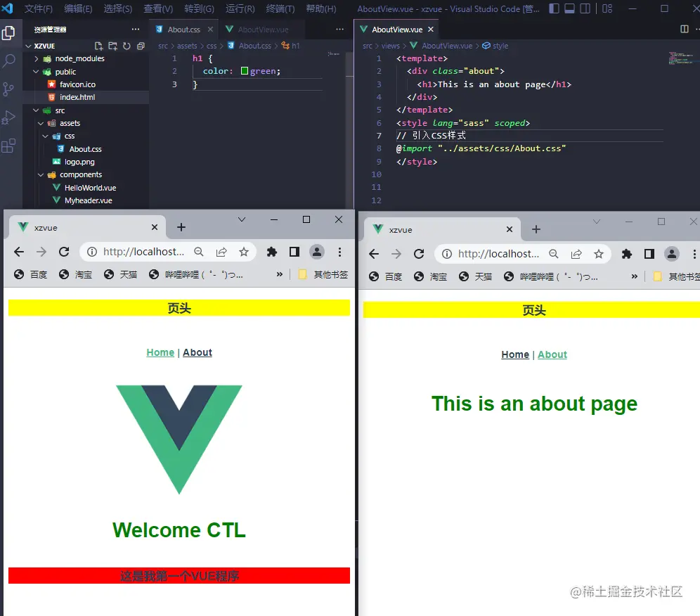Open the 文件(F) menu
700x616 pixels.
click(x=39, y=8)
